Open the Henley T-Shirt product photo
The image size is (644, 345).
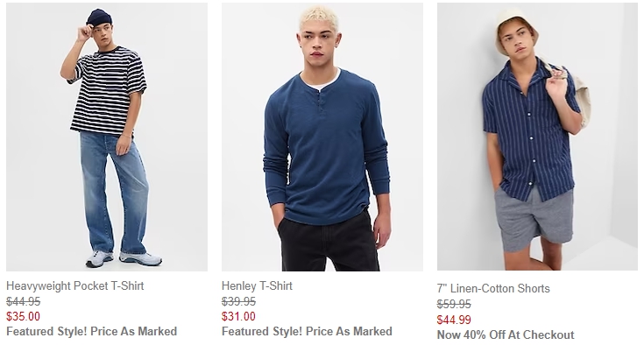pos(322,137)
